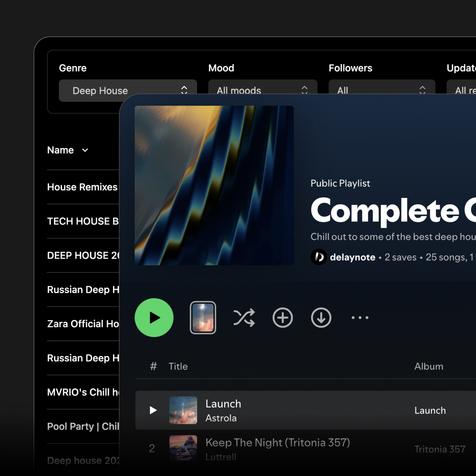The image size is (476, 476).
Task: Select the House Remixes playlist entry
Action: [x=82, y=187]
